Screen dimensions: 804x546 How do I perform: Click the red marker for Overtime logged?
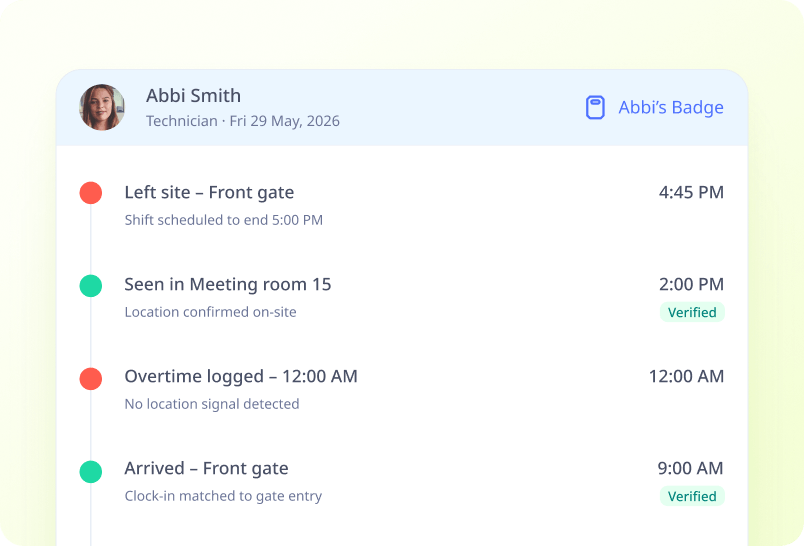point(91,378)
